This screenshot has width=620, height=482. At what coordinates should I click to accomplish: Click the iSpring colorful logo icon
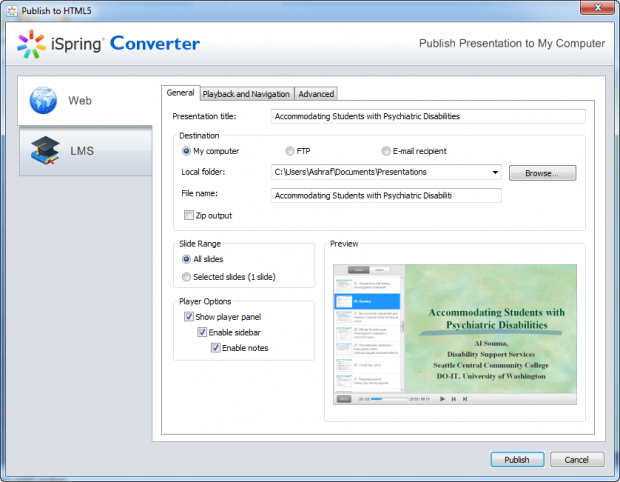[31, 44]
